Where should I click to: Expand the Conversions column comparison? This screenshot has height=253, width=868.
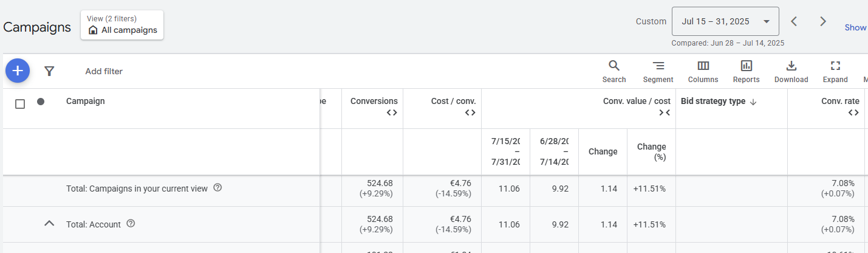click(x=392, y=113)
